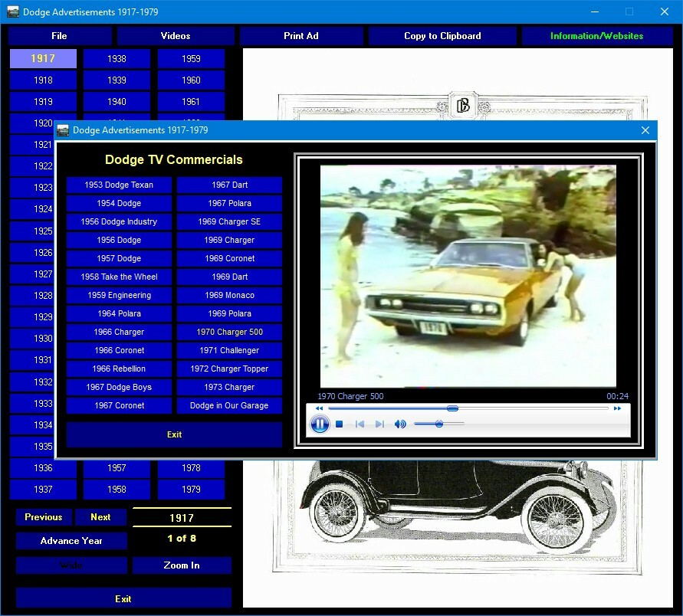Open the Information/Websites menu
The height and width of the screenshot is (616, 683).
click(x=596, y=35)
